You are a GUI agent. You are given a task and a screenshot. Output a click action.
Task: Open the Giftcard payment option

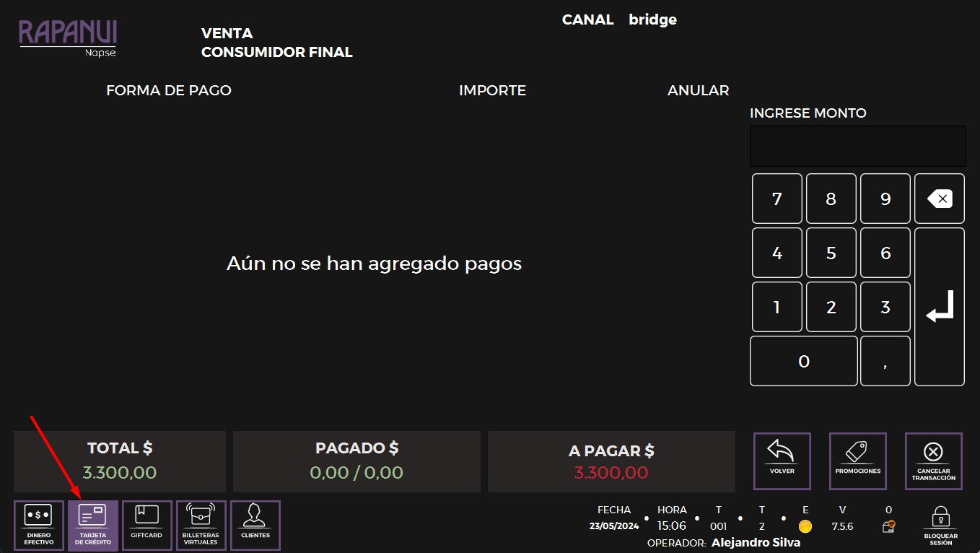pyautogui.click(x=146, y=525)
